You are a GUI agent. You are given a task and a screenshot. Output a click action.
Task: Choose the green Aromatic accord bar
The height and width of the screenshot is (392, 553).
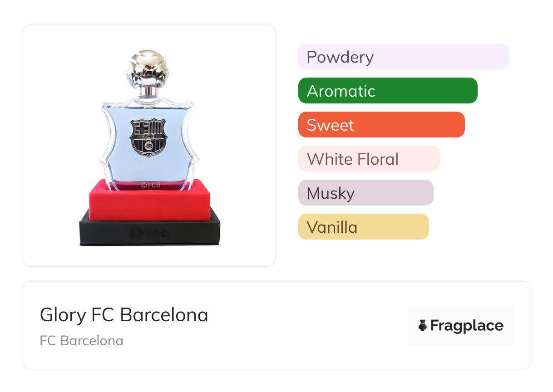tap(387, 91)
